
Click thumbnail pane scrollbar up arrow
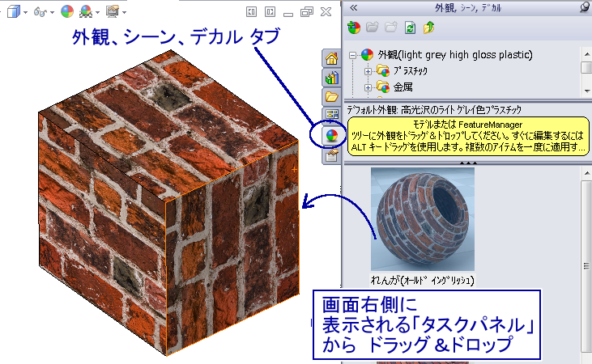tap(586, 173)
